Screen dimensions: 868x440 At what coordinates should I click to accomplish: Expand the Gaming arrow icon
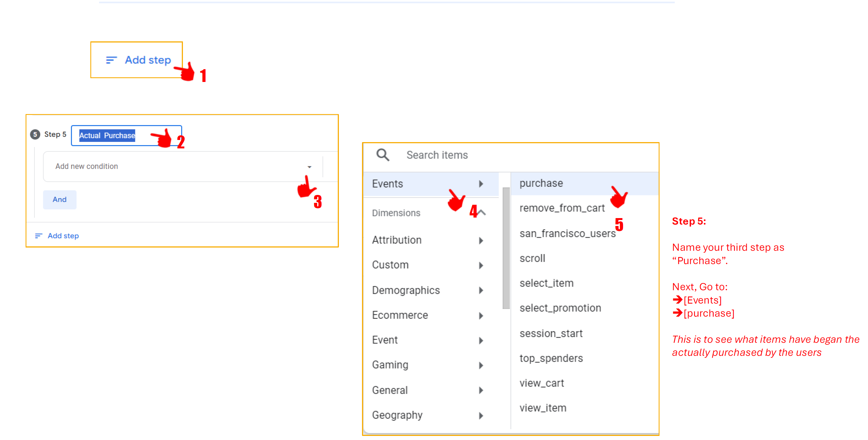[x=481, y=365]
